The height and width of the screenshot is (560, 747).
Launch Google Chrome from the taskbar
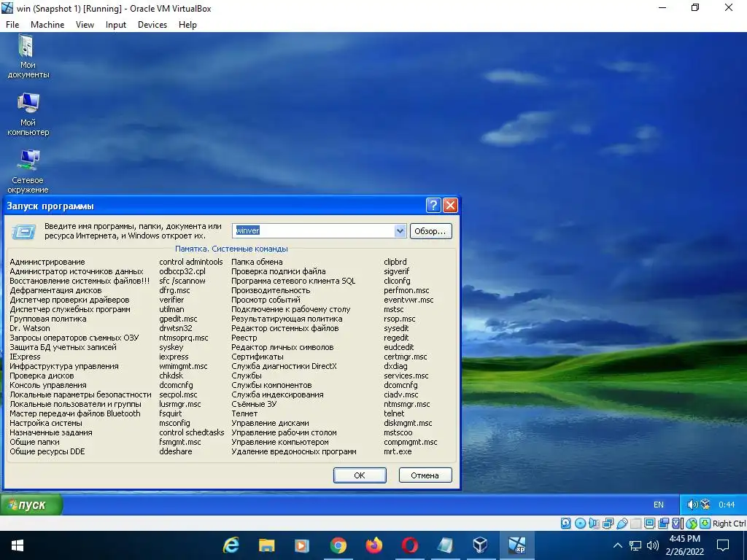coord(338,545)
